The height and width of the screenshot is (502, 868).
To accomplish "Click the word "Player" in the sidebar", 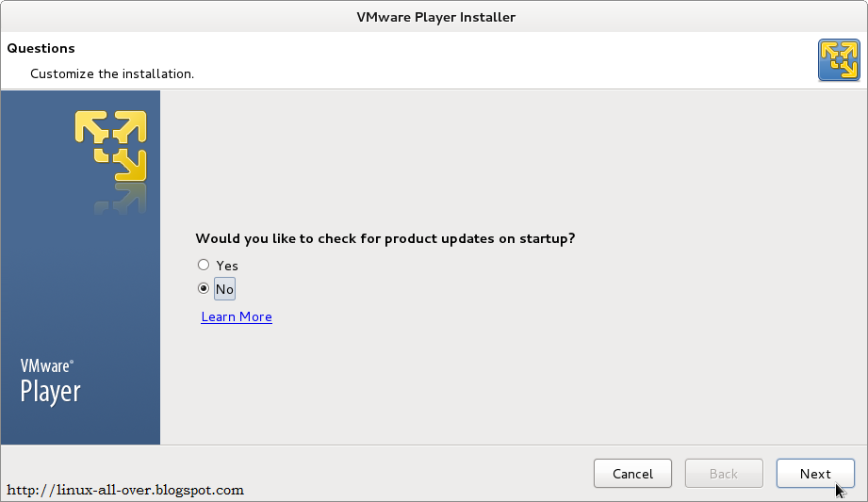I will coord(50,392).
